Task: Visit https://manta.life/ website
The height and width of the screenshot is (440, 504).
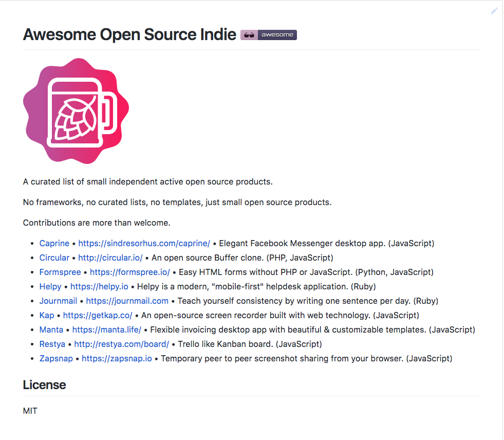Action: 106,329
